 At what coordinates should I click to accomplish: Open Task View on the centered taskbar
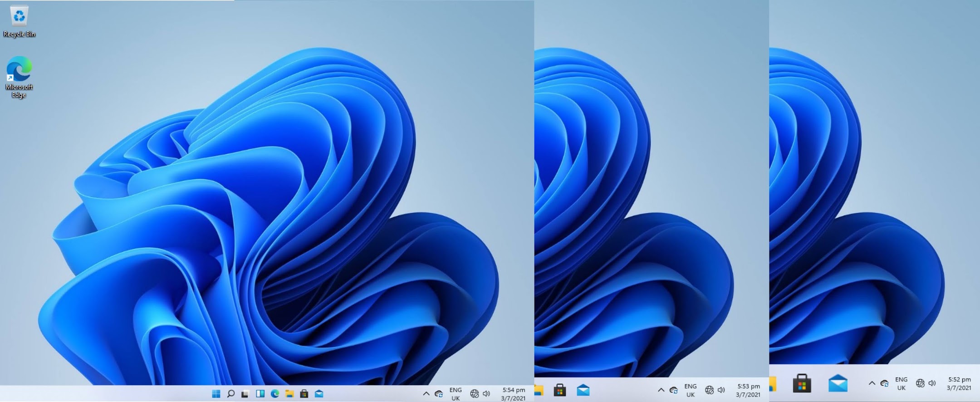pyautogui.click(x=245, y=393)
